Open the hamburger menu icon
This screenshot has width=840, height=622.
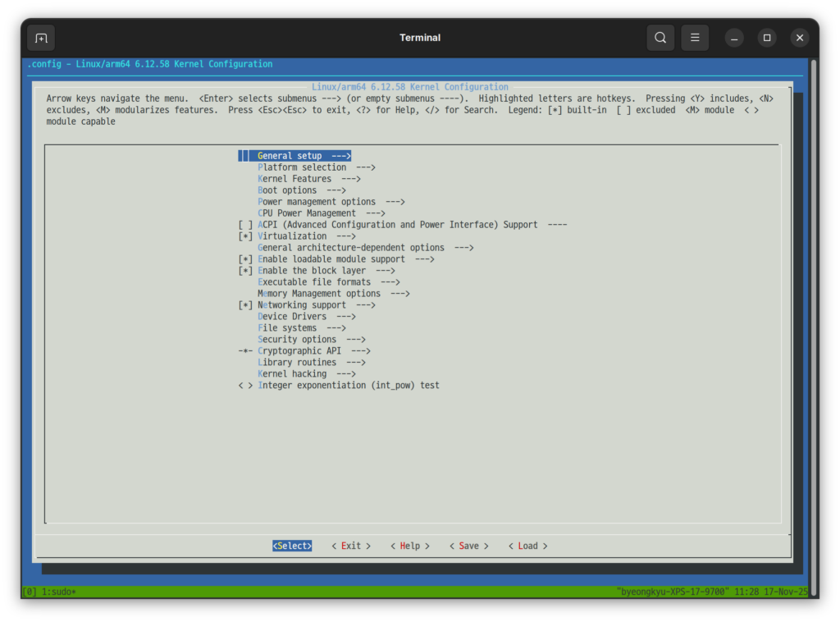695,38
